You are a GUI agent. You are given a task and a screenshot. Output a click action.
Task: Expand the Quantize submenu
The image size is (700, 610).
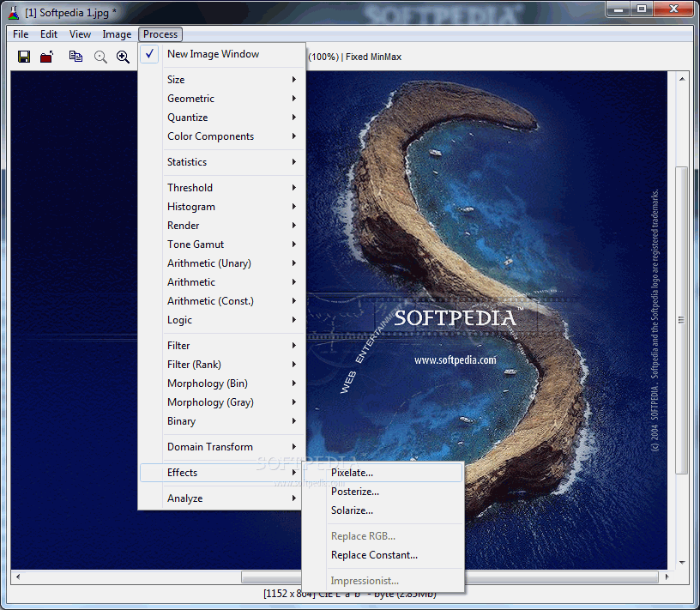point(222,118)
